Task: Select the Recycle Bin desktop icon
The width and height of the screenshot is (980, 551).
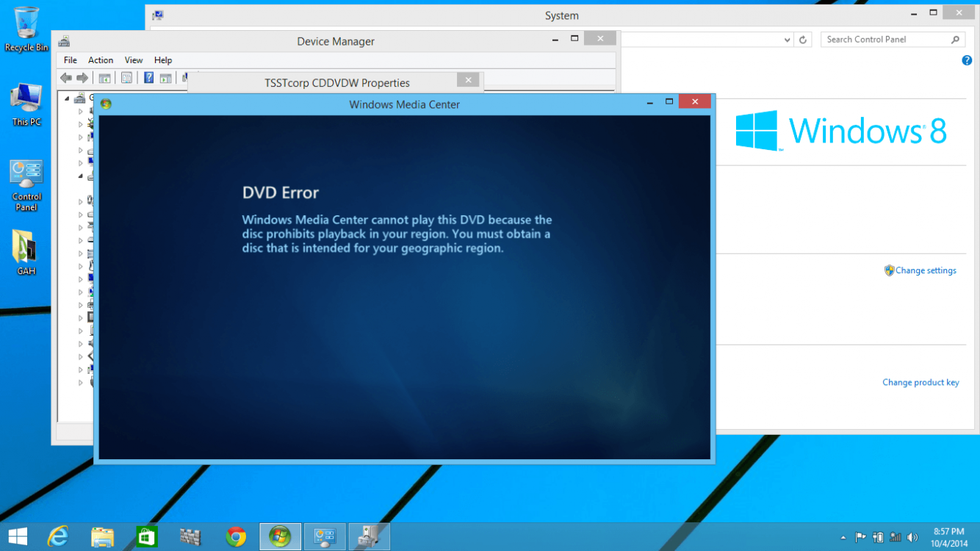Action: pos(26,29)
